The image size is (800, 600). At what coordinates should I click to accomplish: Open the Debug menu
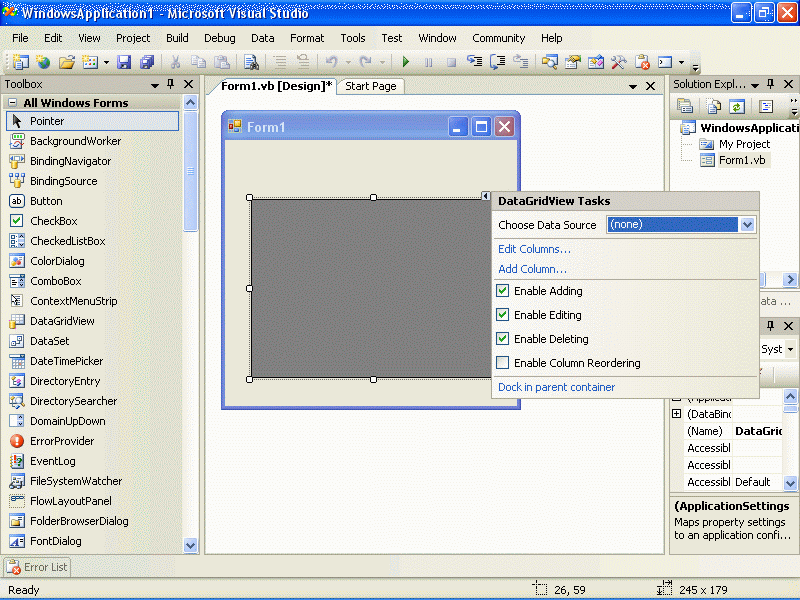click(220, 38)
